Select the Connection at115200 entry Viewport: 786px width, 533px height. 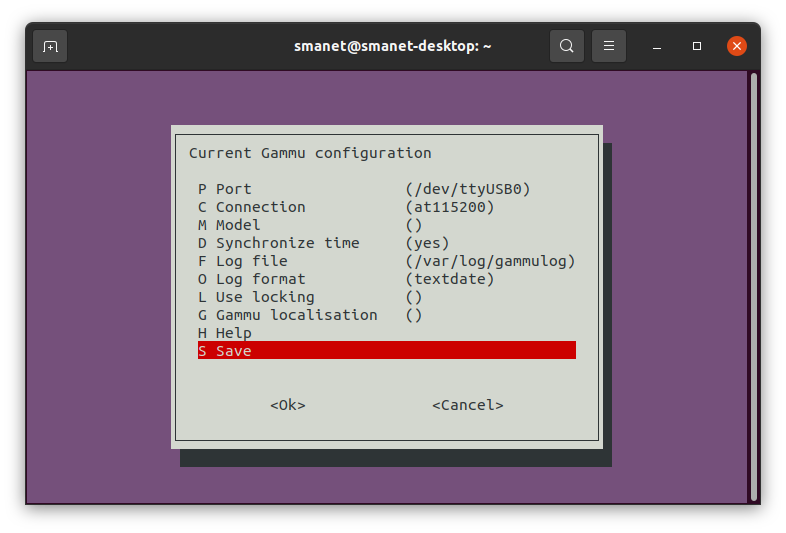[386, 207]
